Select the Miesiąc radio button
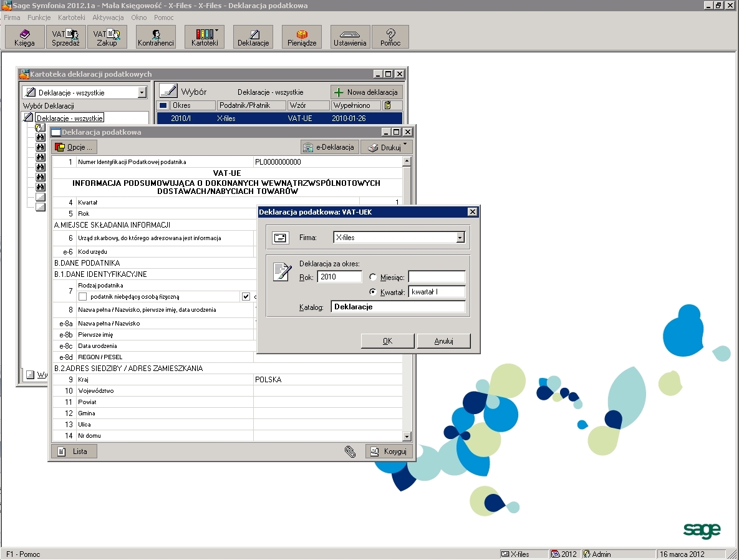739x560 pixels. click(373, 277)
